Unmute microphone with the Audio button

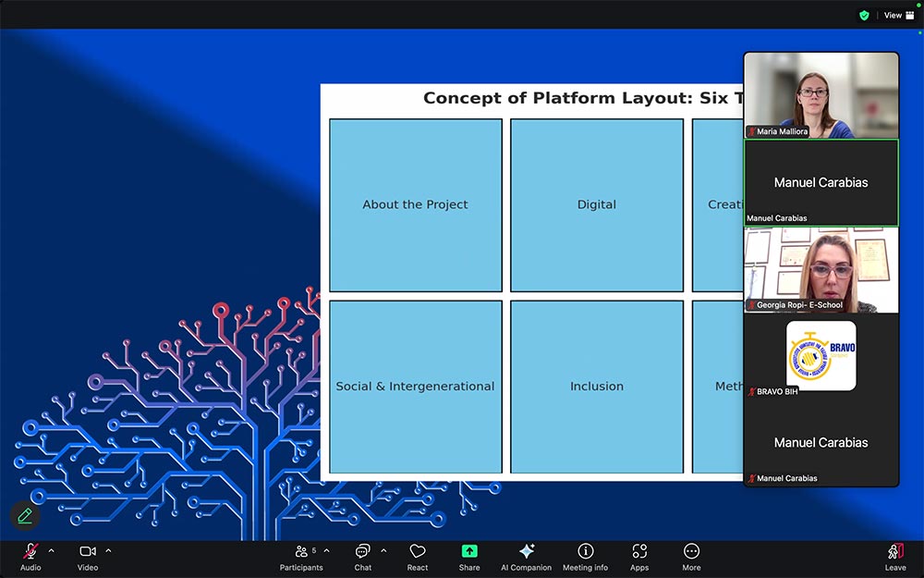click(x=30, y=556)
